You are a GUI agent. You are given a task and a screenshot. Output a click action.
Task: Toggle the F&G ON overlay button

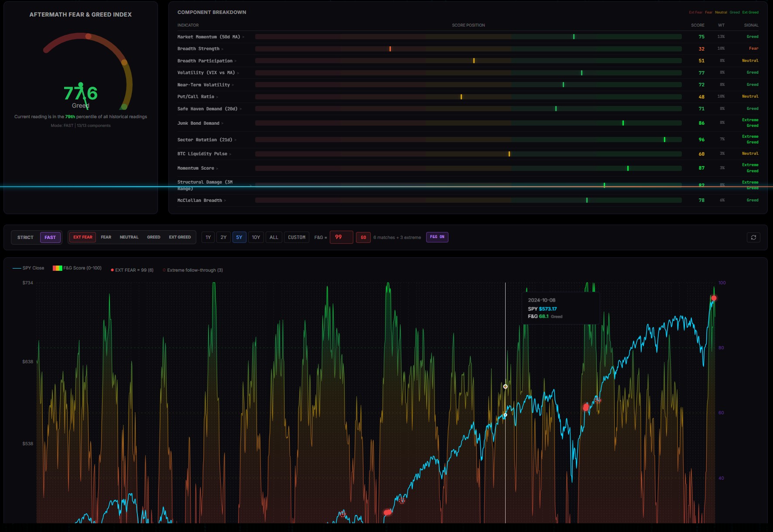point(437,237)
